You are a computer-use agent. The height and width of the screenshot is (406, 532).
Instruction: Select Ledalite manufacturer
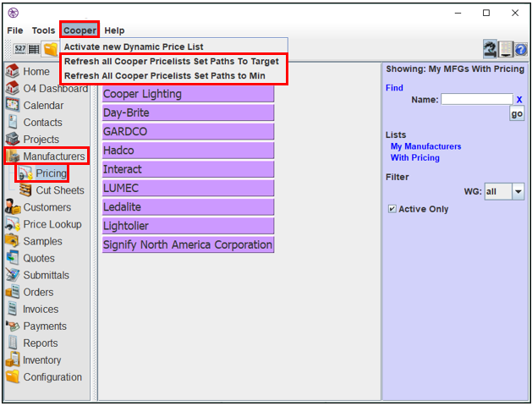click(x=188, y=207)
